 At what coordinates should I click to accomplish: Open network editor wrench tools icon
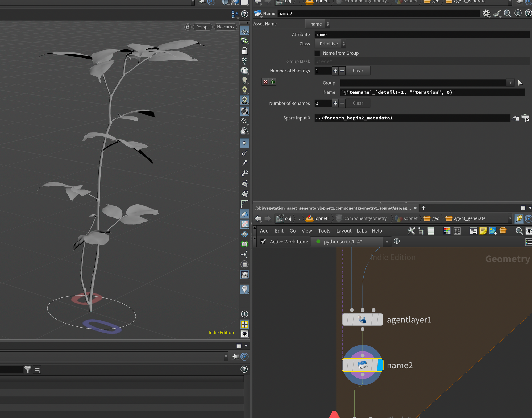pos(411,231)
